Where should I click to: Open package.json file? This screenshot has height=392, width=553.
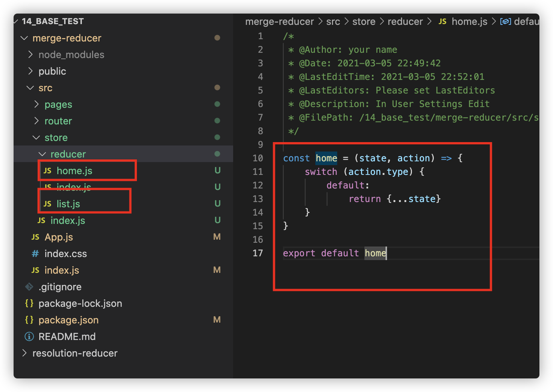(x=69, y=320)
